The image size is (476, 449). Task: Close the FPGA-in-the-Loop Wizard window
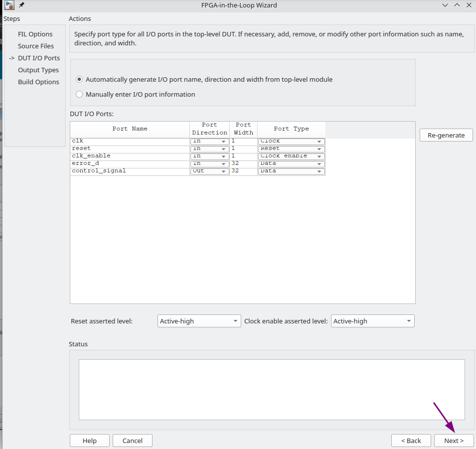469,5
